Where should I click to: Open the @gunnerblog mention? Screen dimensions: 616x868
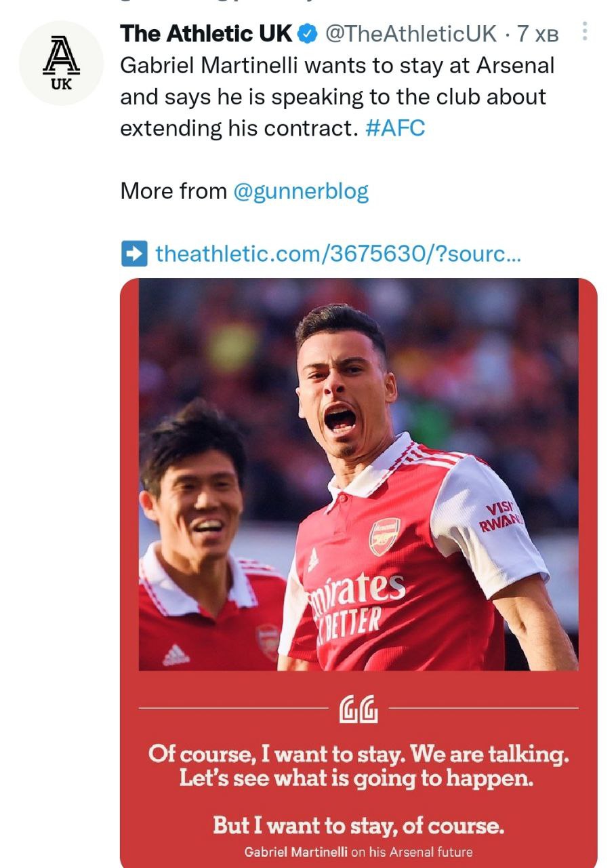tap(300, 192)
